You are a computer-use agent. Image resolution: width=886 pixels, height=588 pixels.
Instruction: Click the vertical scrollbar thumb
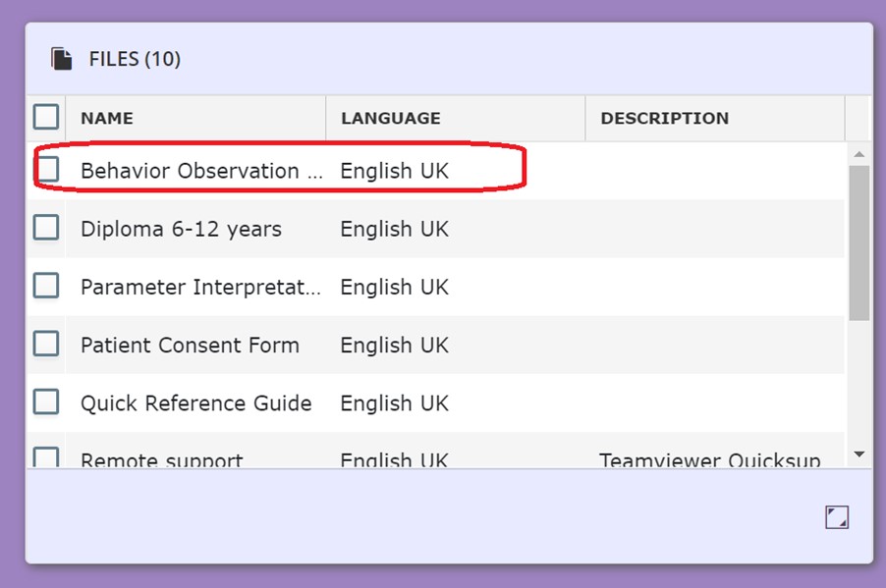point(858,241)
